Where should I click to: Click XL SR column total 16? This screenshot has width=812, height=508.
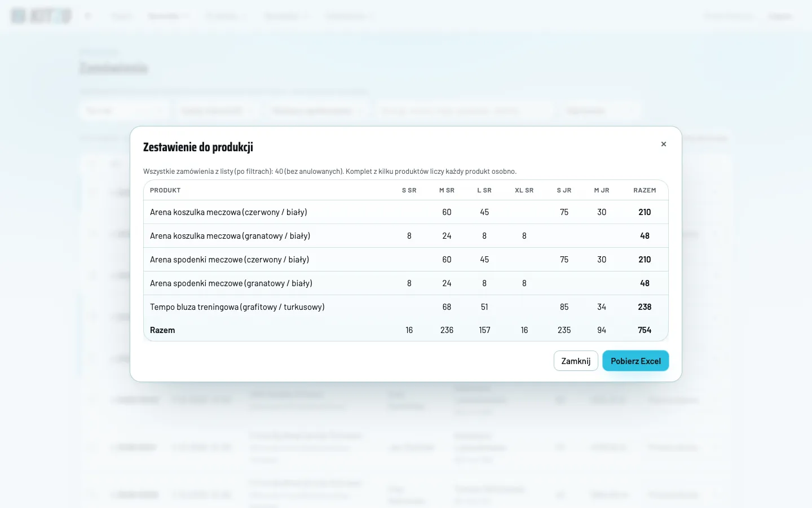pos(524,330)
